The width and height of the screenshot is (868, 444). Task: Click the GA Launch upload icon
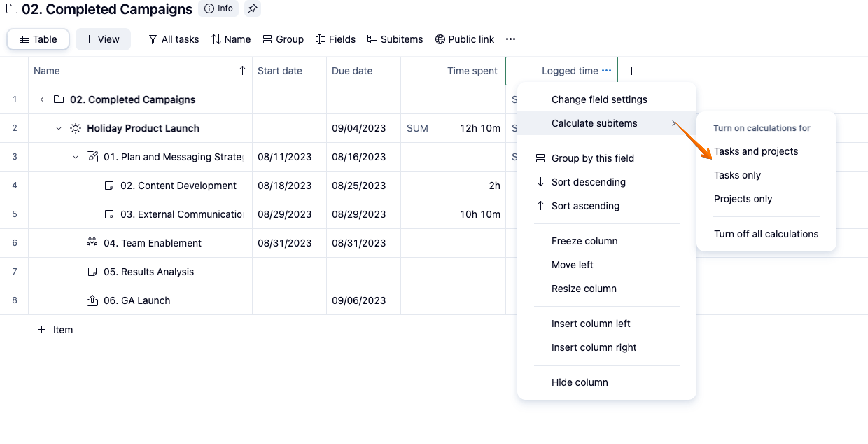point(92,300)
